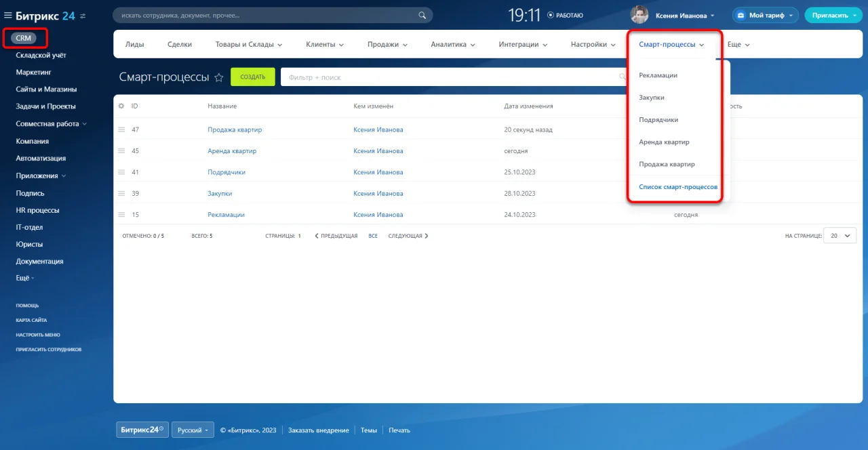Expand the Продажи menu

(x=387, y=44)
